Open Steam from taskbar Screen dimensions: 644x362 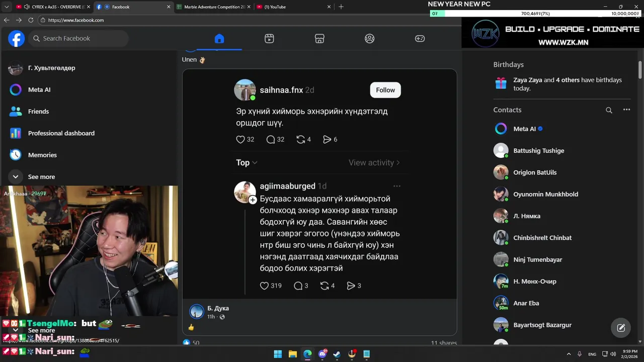point(337,354)
